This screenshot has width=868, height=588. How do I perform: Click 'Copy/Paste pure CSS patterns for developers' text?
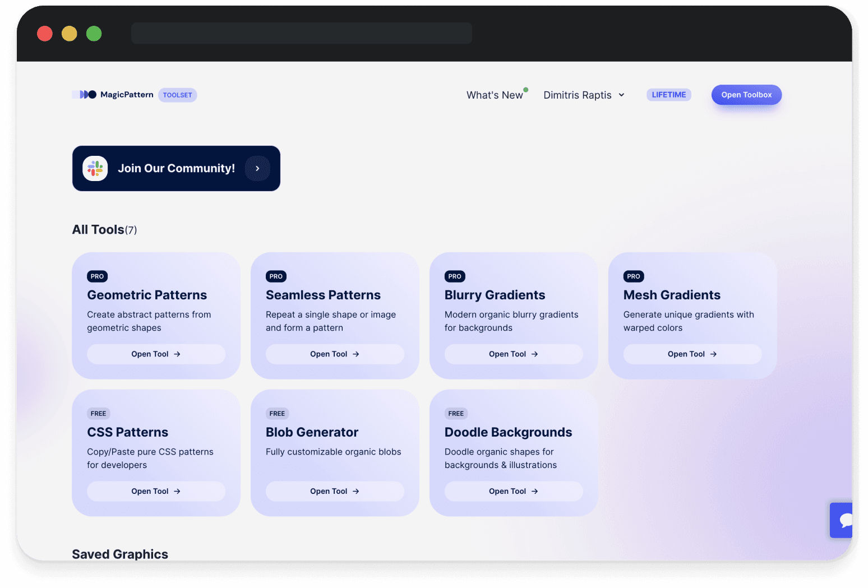point(150,459)
